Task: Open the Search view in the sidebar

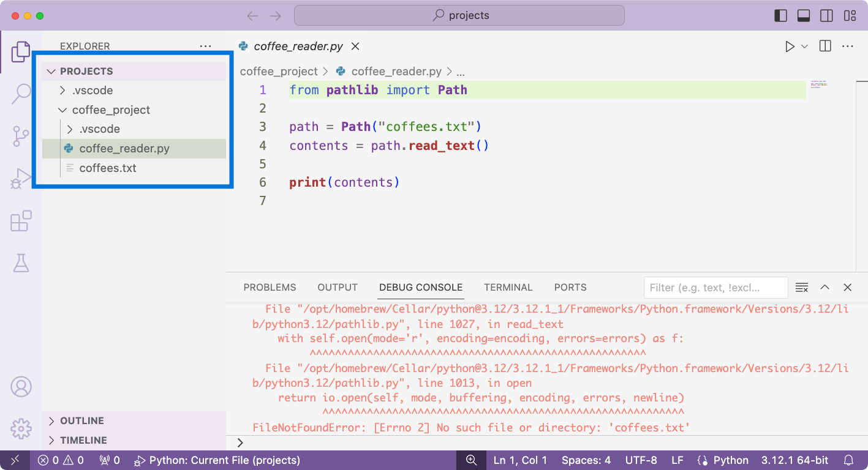Action: click(x=21, y=93)
